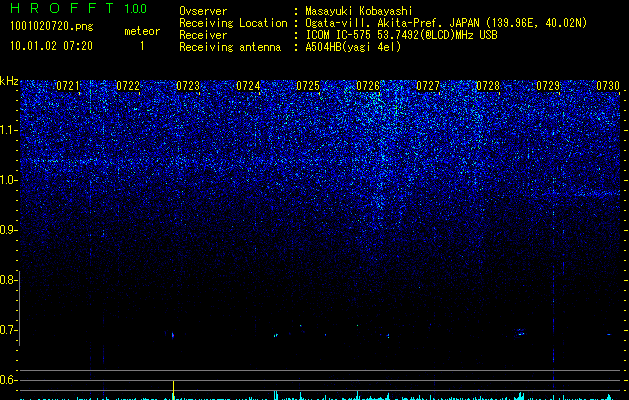
Task: Click the 0.9 kHz axis label
Action: [8, 230]
